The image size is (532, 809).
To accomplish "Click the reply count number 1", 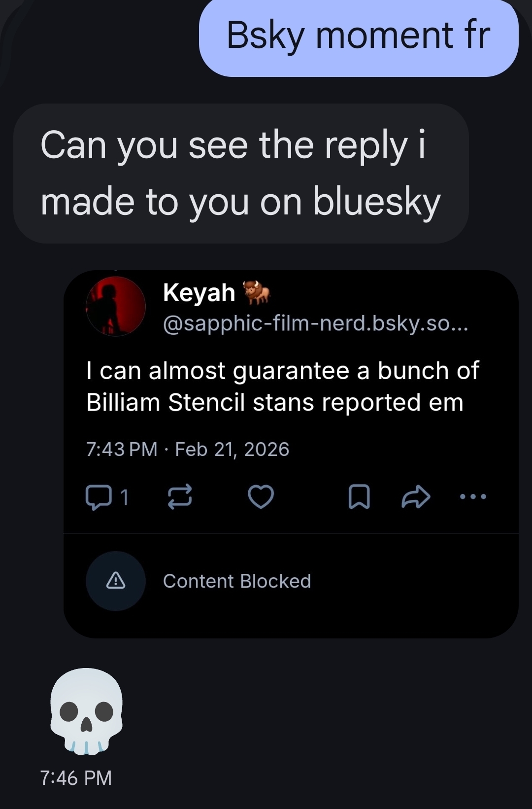I will 125,497.
